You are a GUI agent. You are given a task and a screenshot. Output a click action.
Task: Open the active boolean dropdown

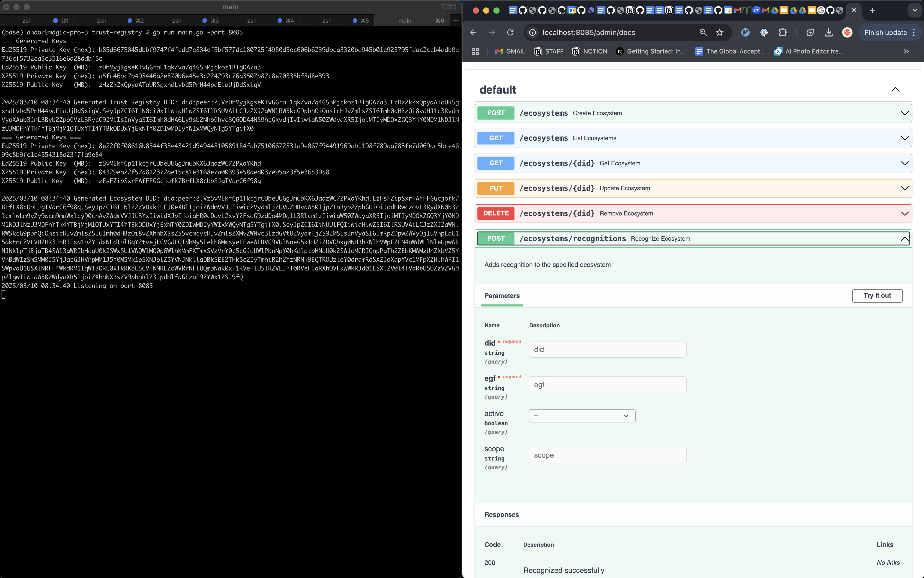pos(582,416)
